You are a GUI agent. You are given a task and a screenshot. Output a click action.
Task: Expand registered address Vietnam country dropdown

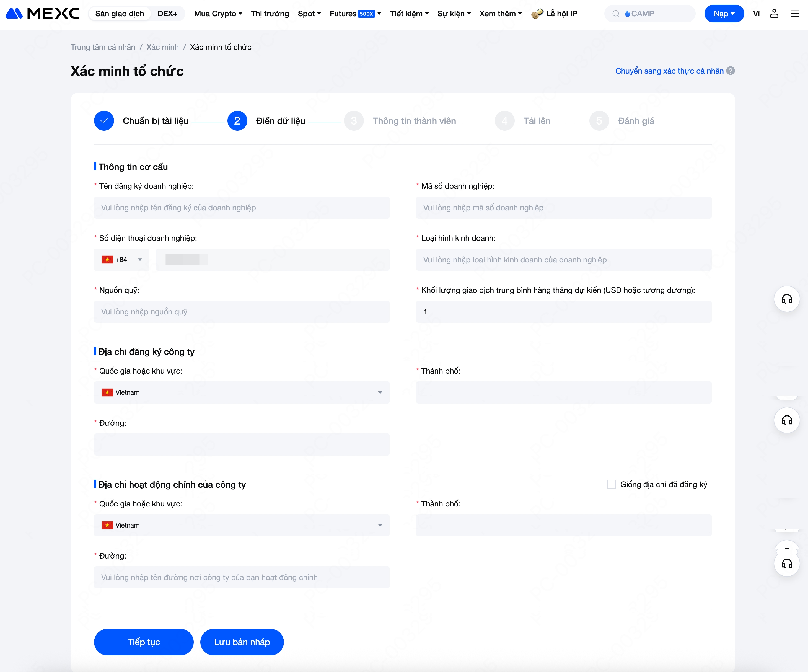[242, 392]
